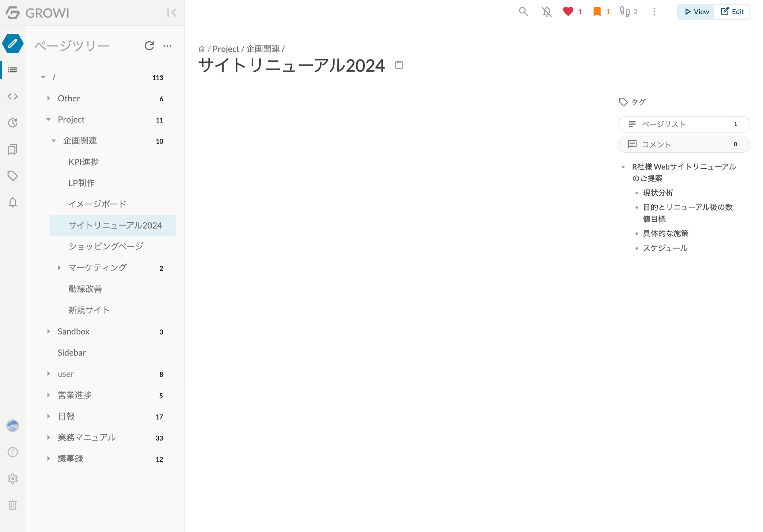Show seen users footprints icon

(624, 12)
